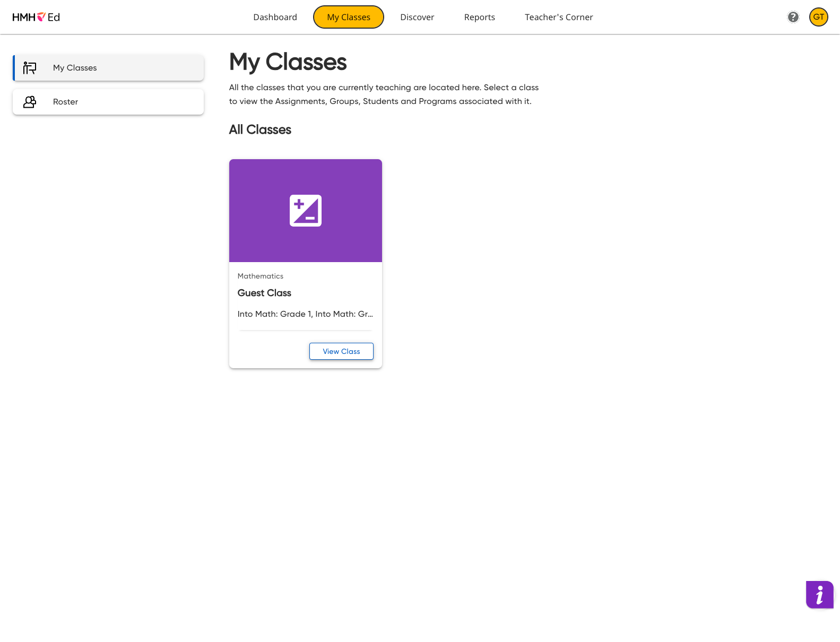Click the All Classes heading

tap(260, 129)
